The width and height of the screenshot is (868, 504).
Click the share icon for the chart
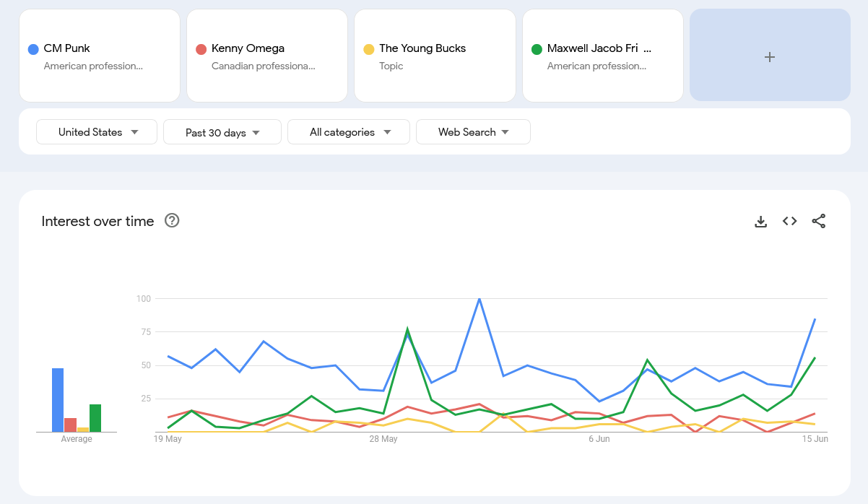(x=818, y=222)
